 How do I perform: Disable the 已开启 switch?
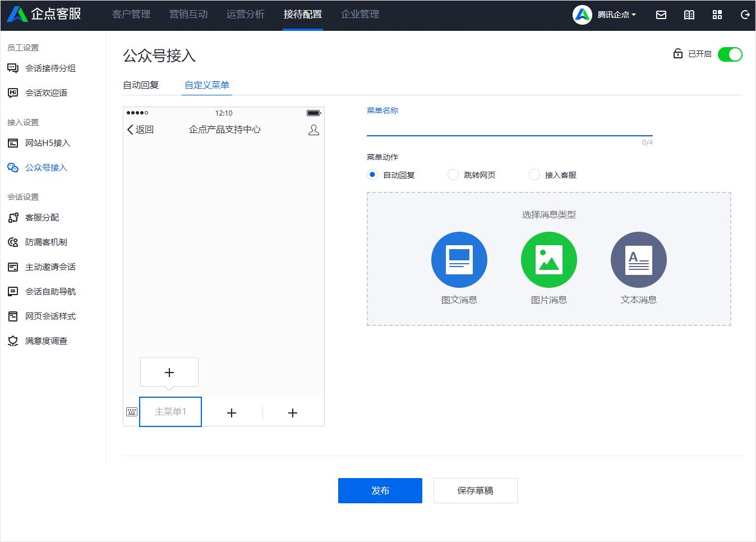point(730,54)
